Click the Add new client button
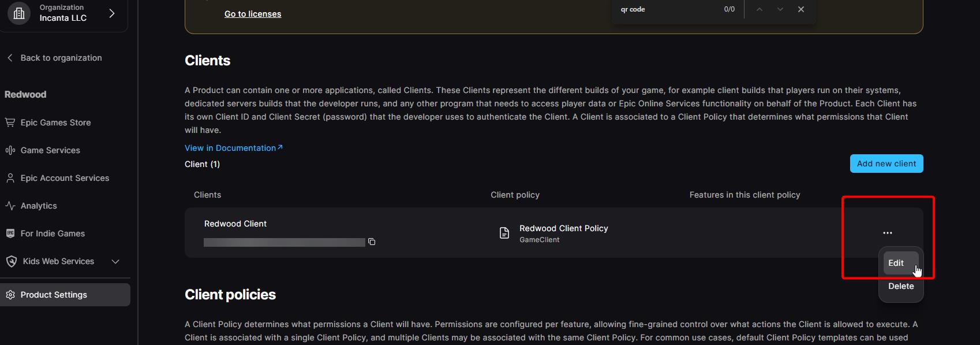Screen dimensions: 980x345 (x=886, y=164)
